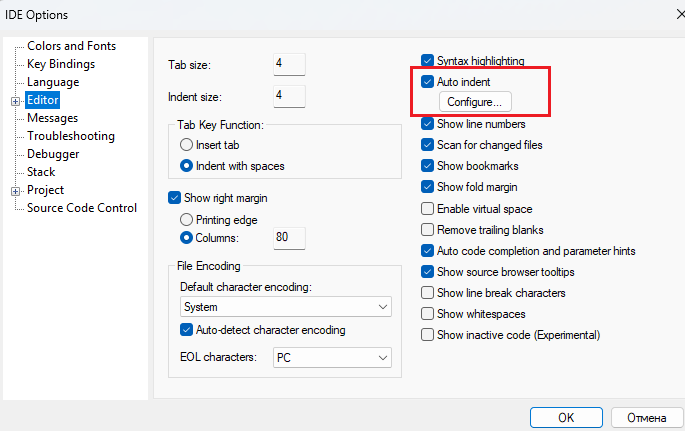
Task: Select Colors and Fonts category
Action: pos(71,46)
